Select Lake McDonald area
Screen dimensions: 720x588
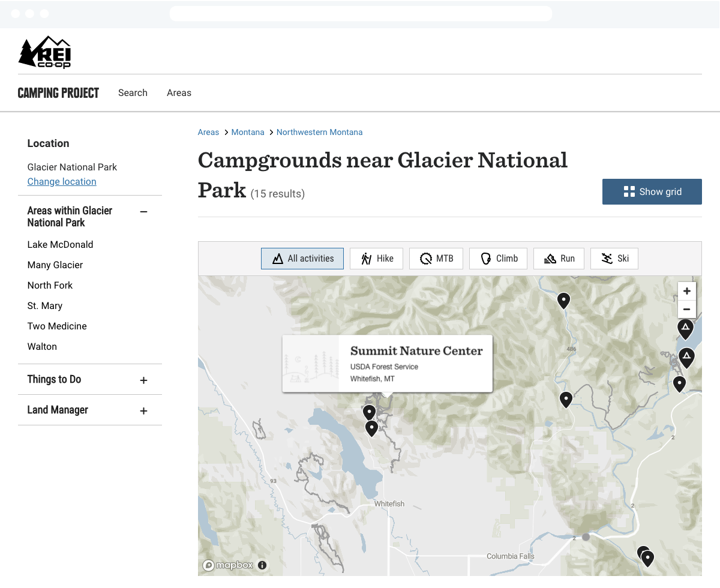click(x=60, y=245)
